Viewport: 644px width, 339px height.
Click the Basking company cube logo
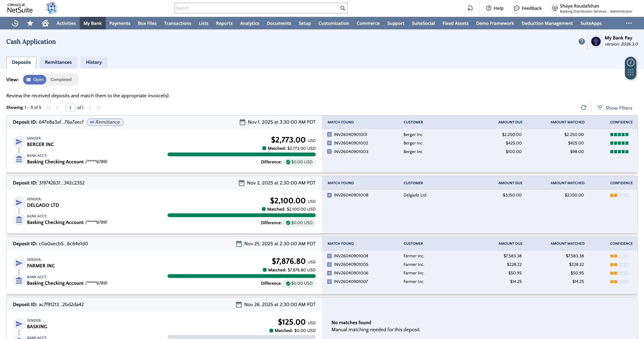pos(52,8)
